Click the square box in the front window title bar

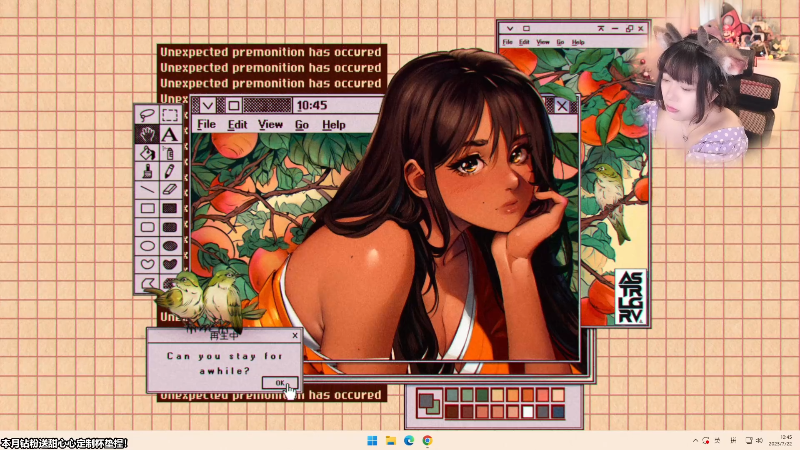point(234,106)
